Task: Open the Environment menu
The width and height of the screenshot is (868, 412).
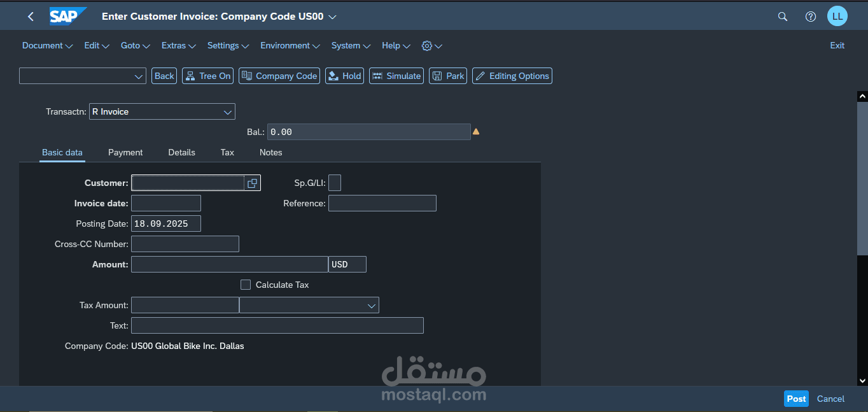Action: point(290,46)
